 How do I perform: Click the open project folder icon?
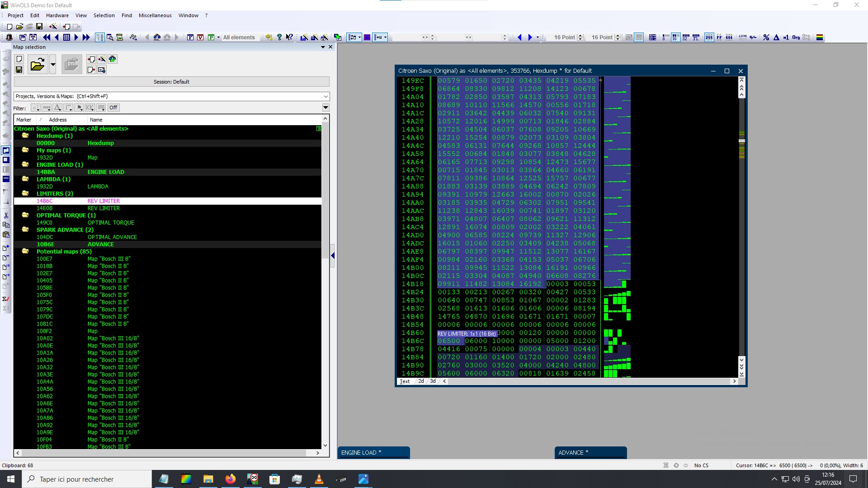(37, 65)
